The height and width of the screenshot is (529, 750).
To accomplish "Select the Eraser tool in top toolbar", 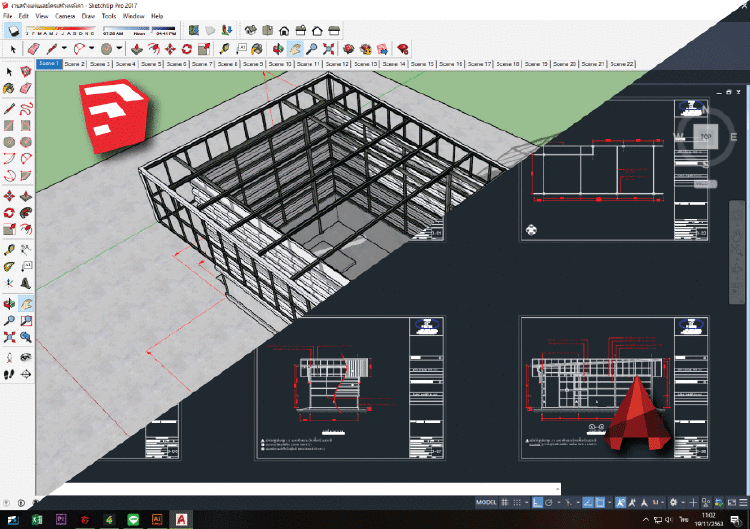I will (33, 48).
